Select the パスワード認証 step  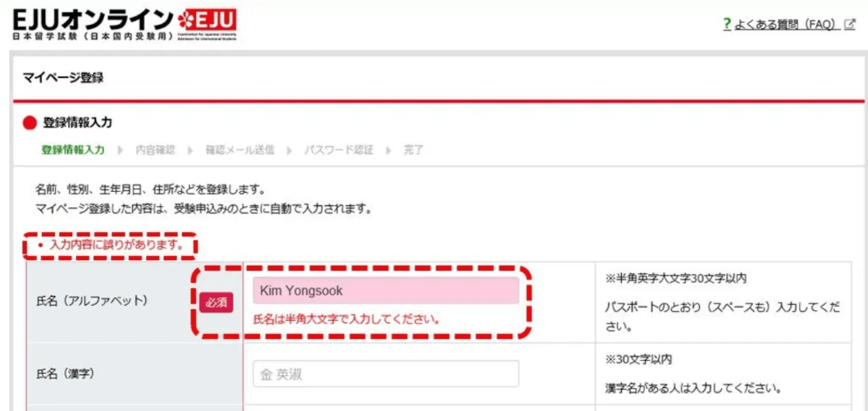339,150
